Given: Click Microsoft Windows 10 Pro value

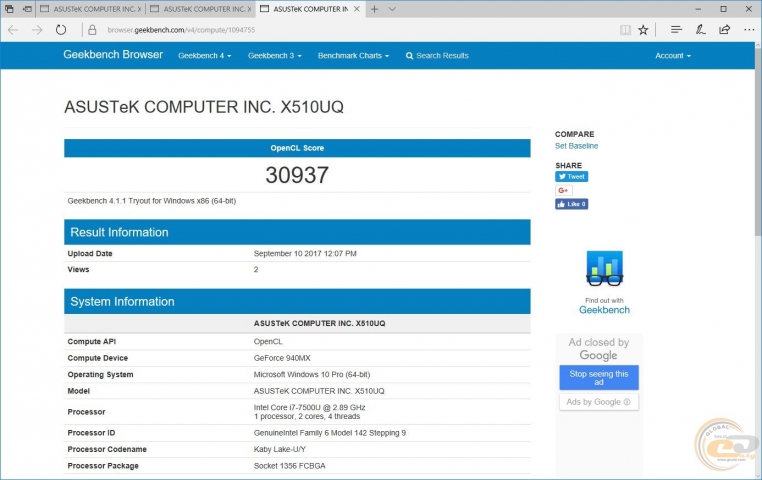Looking at the screenshot, I should click(312, 375).
